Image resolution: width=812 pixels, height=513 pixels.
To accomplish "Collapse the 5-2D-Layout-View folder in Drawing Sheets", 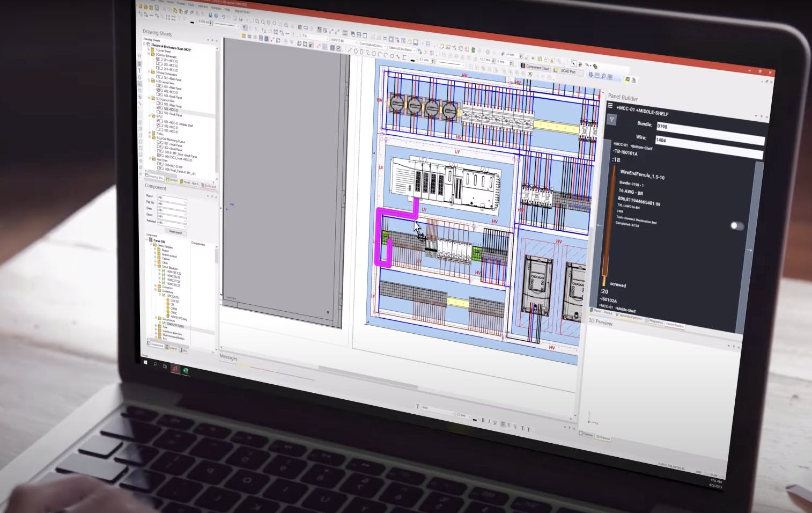I will point(150,98).
